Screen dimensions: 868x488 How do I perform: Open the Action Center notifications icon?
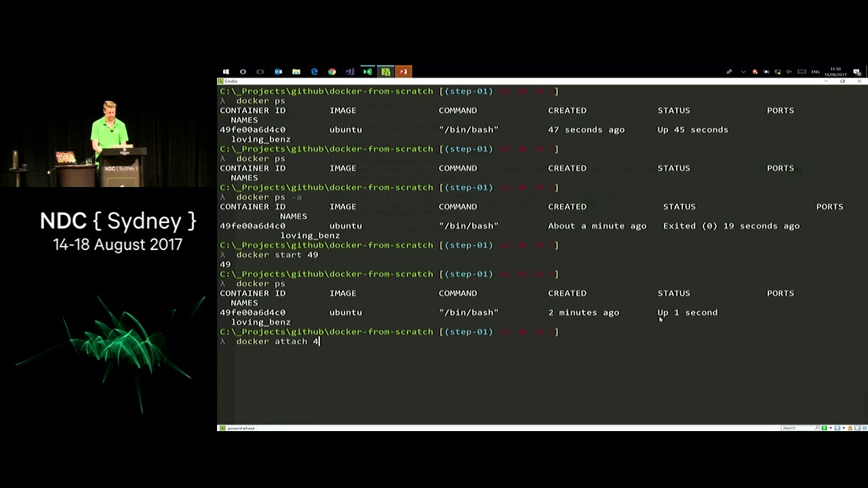click(x=857, y=71)
